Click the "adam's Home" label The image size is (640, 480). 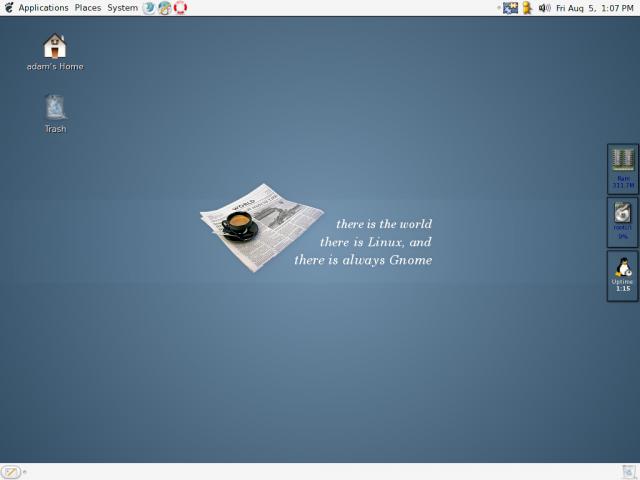55,67
